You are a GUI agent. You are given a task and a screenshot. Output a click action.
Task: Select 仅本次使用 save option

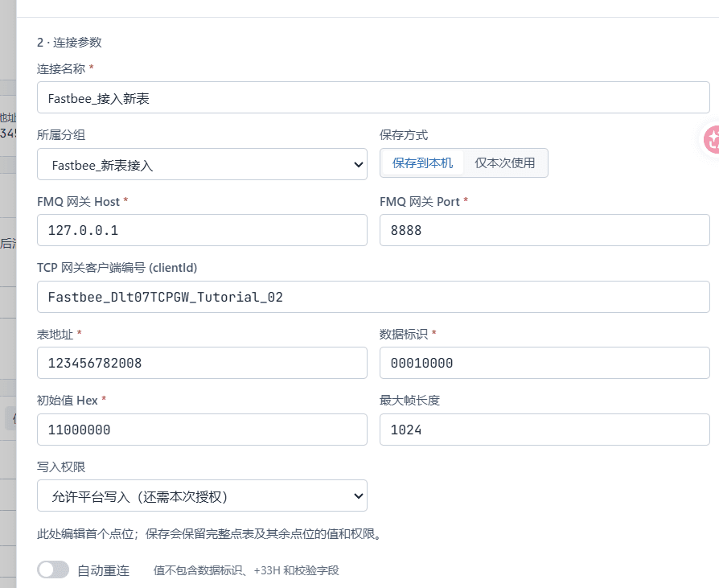(504, 163)
